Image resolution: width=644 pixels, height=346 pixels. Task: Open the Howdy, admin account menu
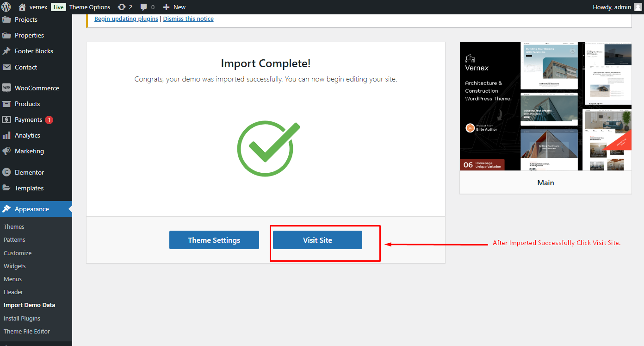(617, 7)
